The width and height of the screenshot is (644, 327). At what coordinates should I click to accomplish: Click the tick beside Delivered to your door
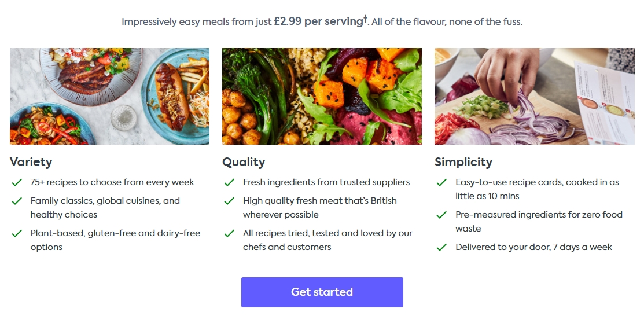(441, 247)
